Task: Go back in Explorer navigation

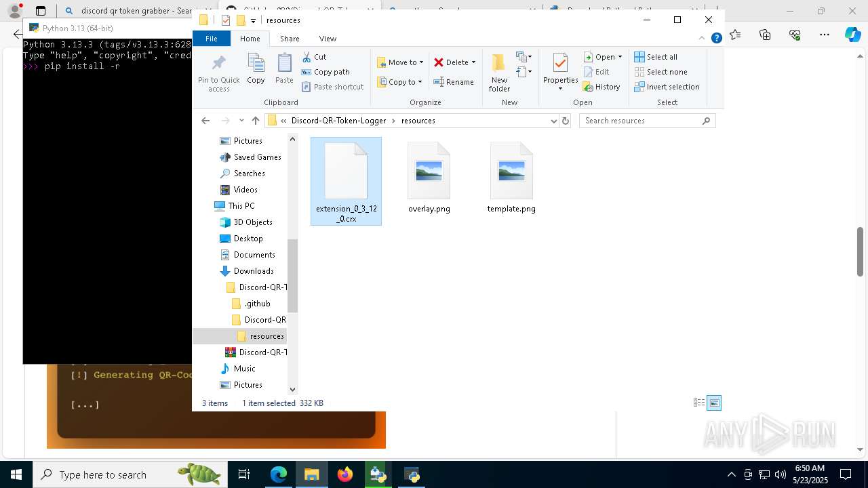Action: 205,121
